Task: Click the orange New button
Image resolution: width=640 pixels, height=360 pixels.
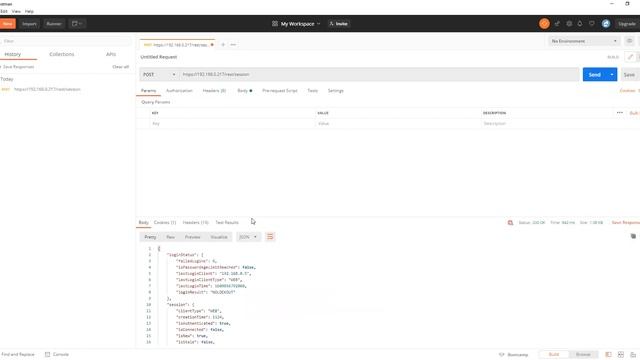Action: click(8, 24)
